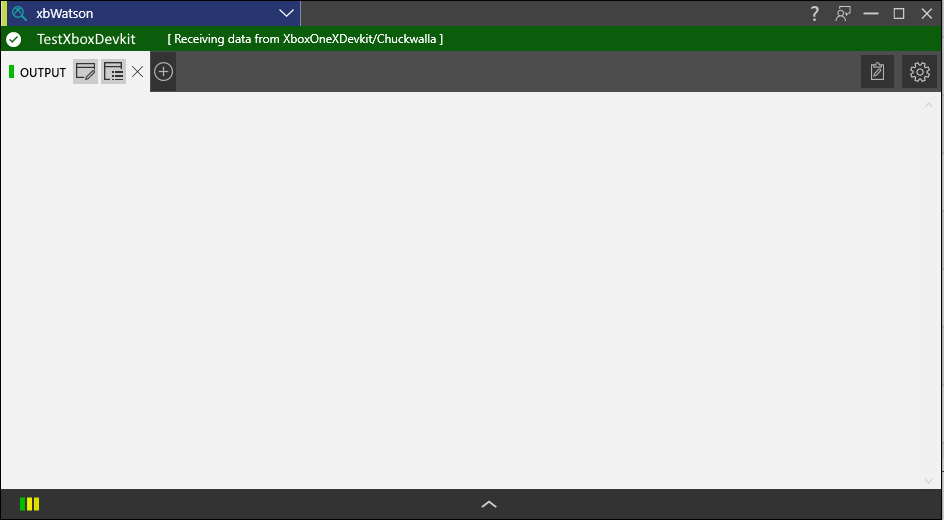Select the TestXboxDevkit console name

pyautogui.click(x=86, y=39)
